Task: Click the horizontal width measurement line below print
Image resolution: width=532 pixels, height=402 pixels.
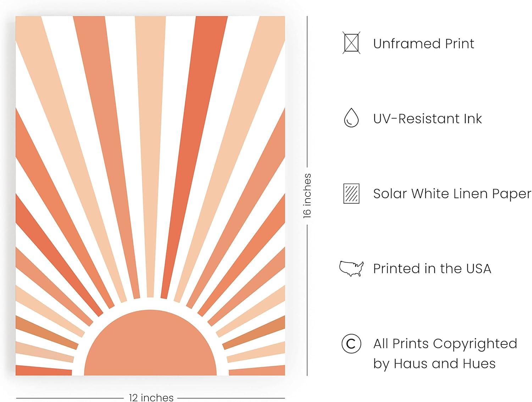Action: click(71, 398)
